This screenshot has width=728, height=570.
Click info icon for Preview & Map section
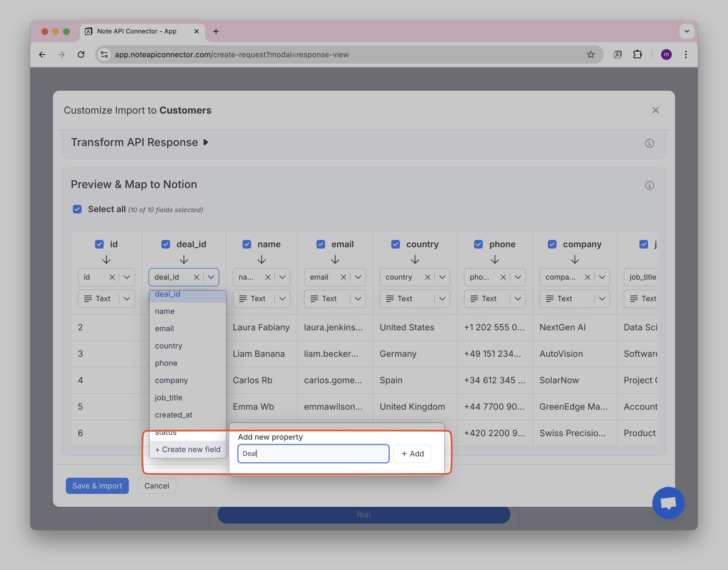point(649,185)
